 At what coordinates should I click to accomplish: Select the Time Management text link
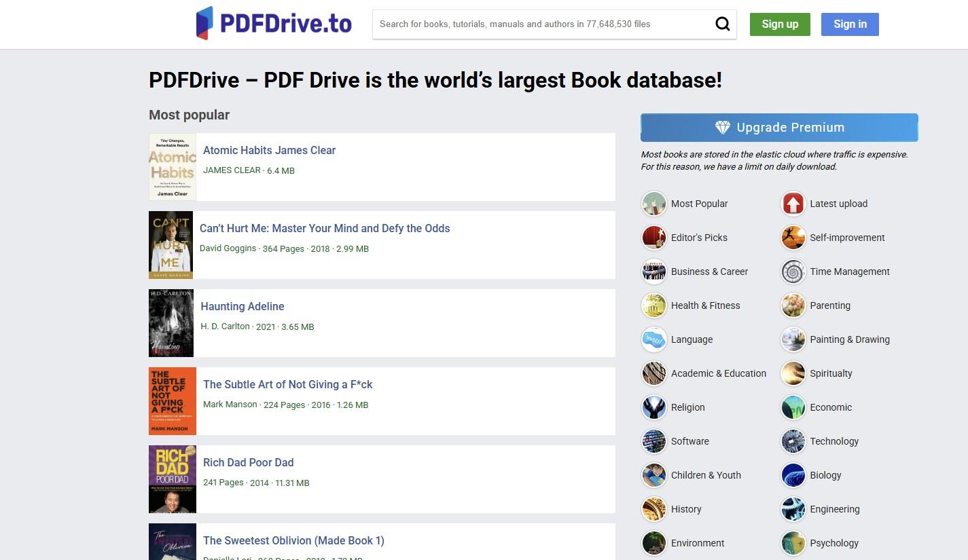tap(850, 272)
